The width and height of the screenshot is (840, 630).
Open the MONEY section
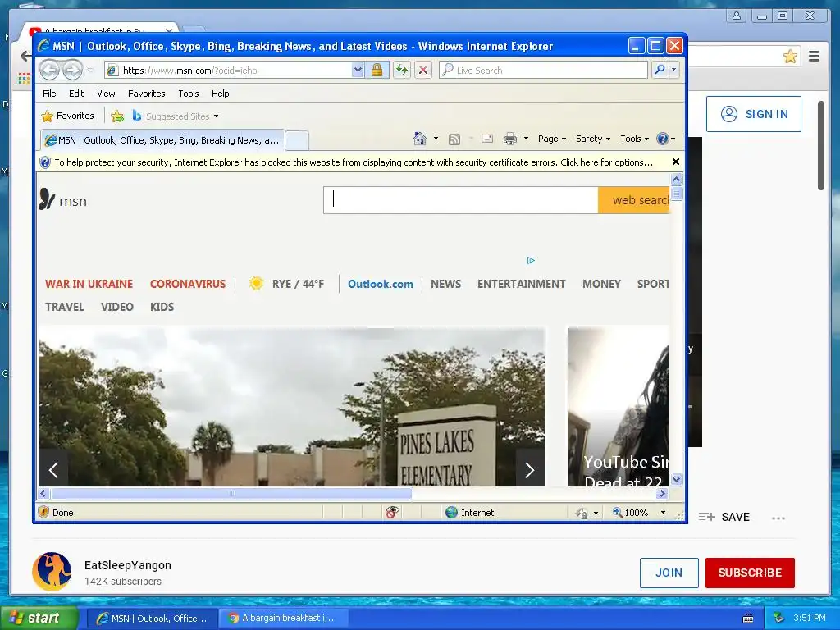click(x=601, y=284)
